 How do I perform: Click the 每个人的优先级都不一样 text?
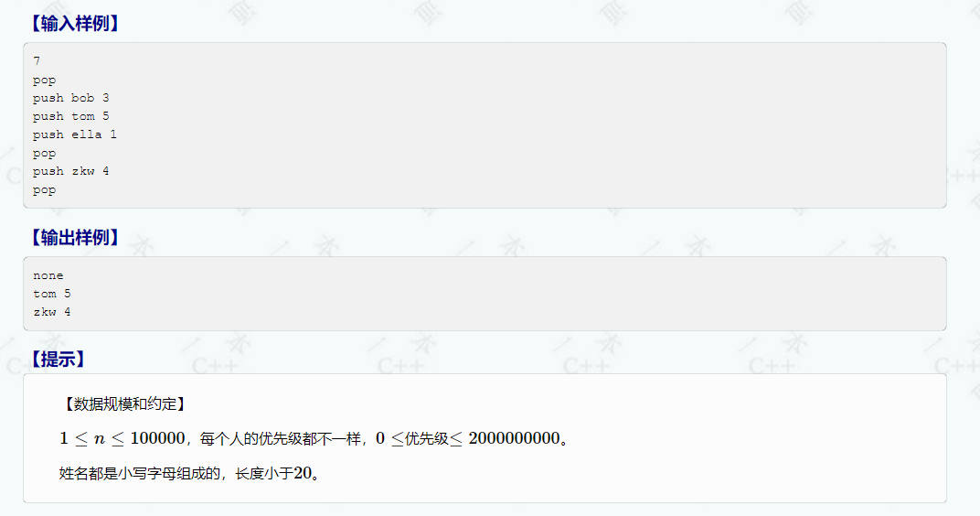pos(282,438)
